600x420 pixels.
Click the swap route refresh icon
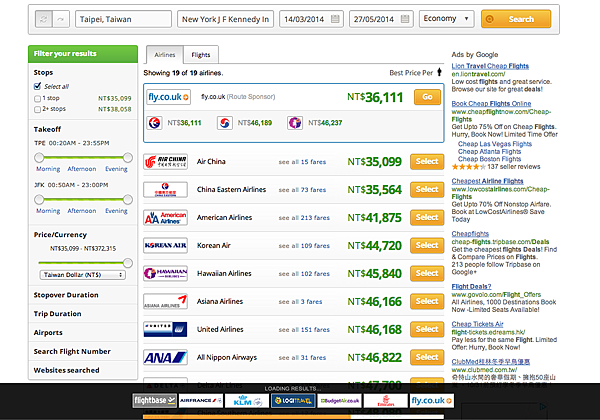44,19
